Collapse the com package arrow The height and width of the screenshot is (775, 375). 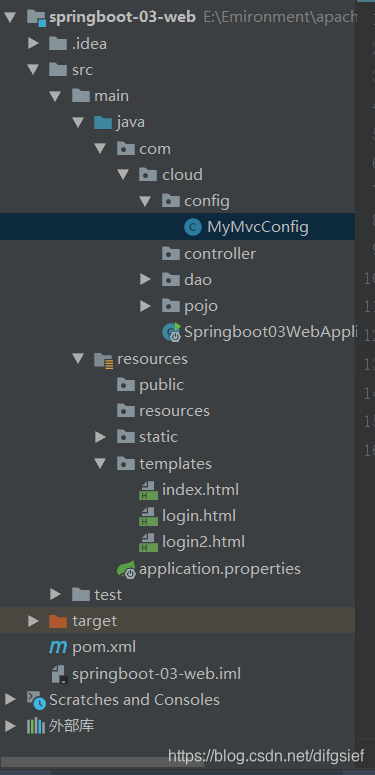coord(101,149)
